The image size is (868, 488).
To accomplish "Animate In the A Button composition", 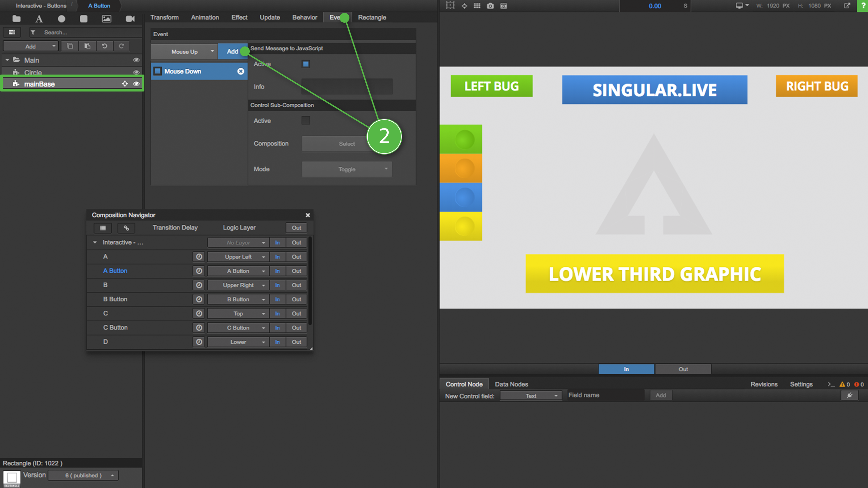I will point(277,271).
